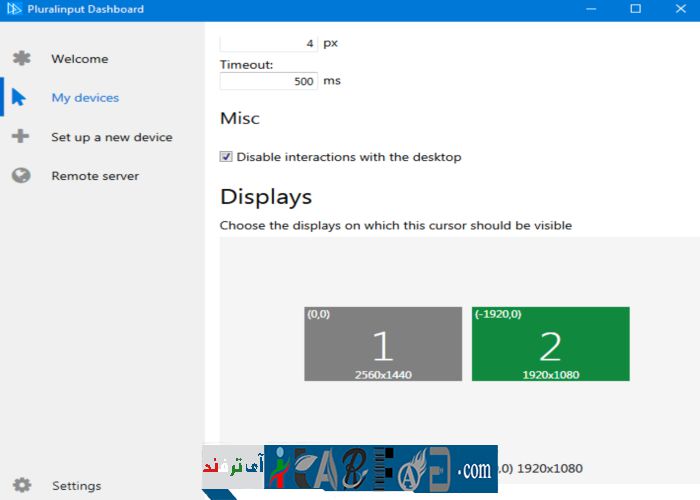Maximize the Pluralinput Dashboard window

pyautogui.click(x=635, y=10)
